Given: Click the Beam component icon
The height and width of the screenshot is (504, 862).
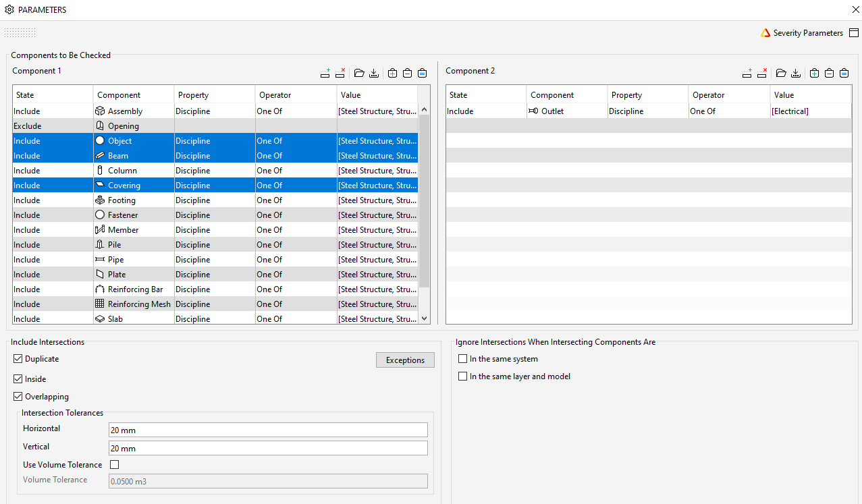Looking at the screenshot, I should pos(100,156).
